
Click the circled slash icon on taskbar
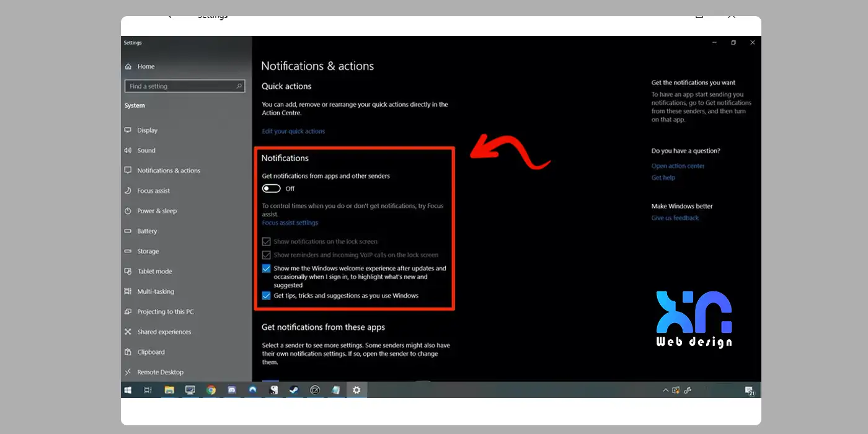pyautogui.click(x=315, y=390)
